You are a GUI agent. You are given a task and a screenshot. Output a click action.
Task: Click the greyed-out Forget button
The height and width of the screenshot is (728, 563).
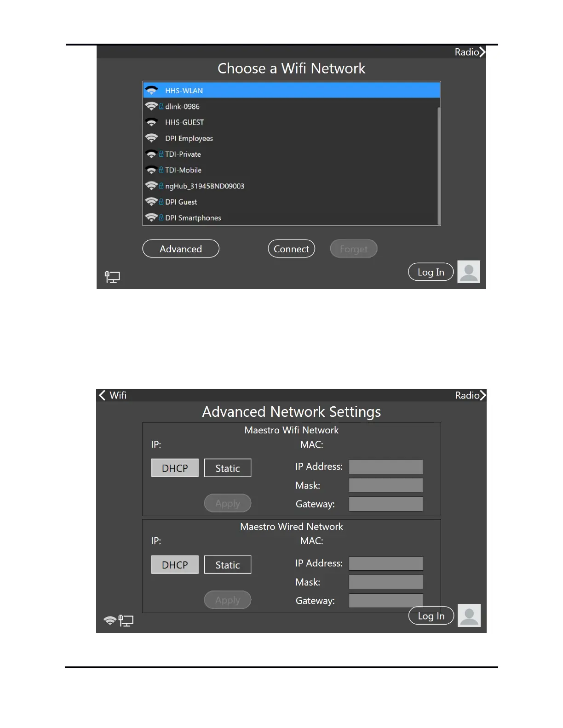click(354, 249)
